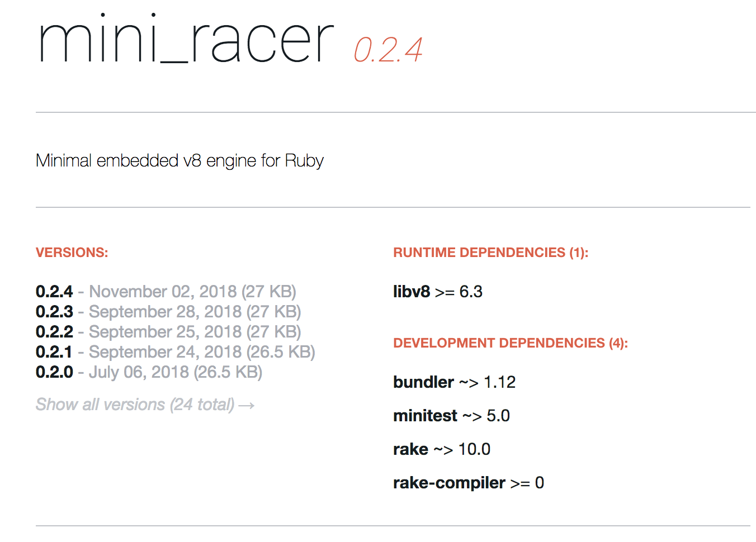The height and width of the screenshot is (542, 756).
Task: Open the bundler development dependency
Action: tap(423, 382)
